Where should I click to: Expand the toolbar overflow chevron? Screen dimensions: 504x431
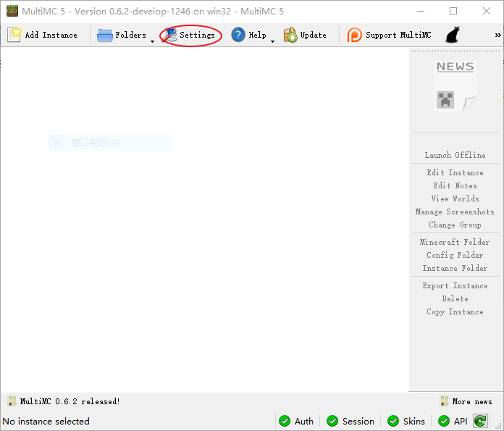pos(497,35)
